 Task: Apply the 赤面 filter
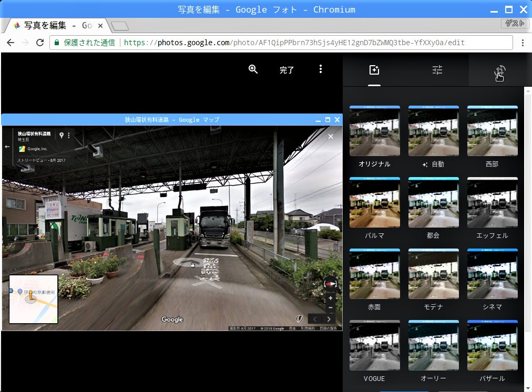tap(375, 274)
